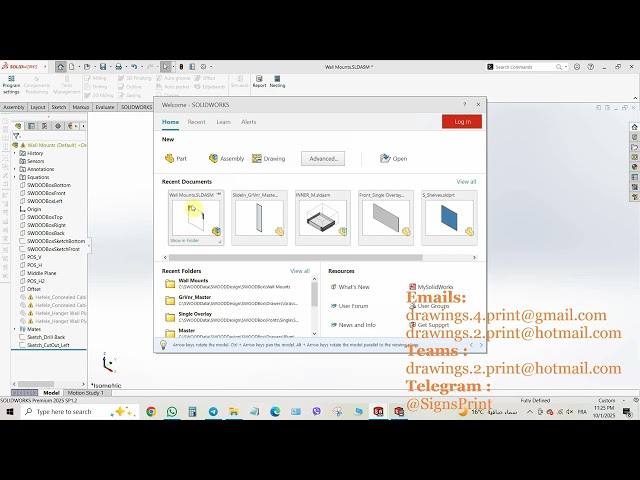The width and height of the screenshot is (640, 480).
Task: Switch to the Recent tab in Welcome dialog
Action: coord(196,122)
